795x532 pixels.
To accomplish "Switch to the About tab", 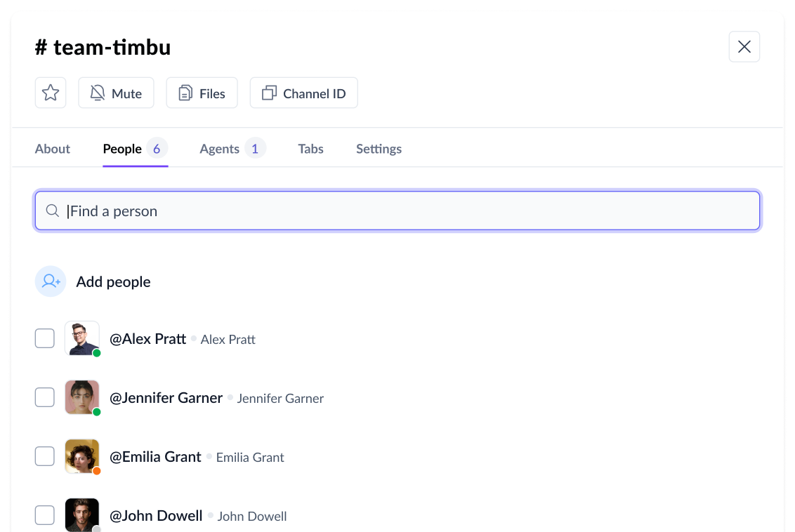I will tap(53, 149).
